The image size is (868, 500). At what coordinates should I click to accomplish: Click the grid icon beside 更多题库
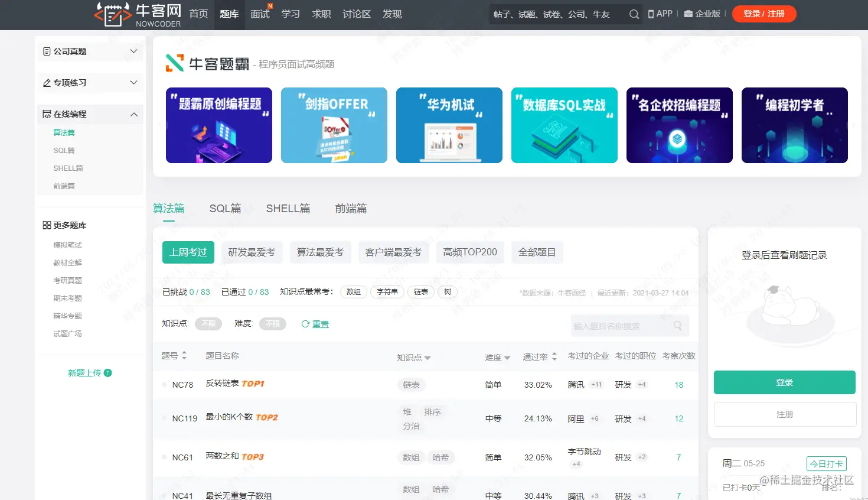point(47,225)
